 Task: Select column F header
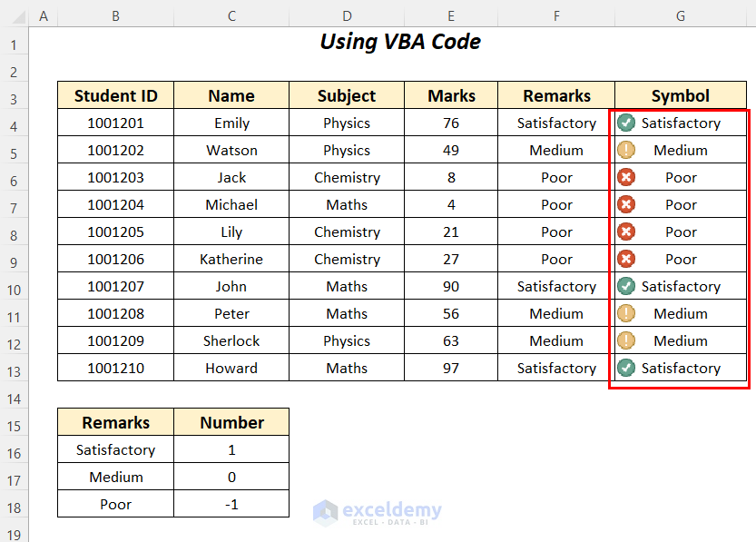coord(556,16)
